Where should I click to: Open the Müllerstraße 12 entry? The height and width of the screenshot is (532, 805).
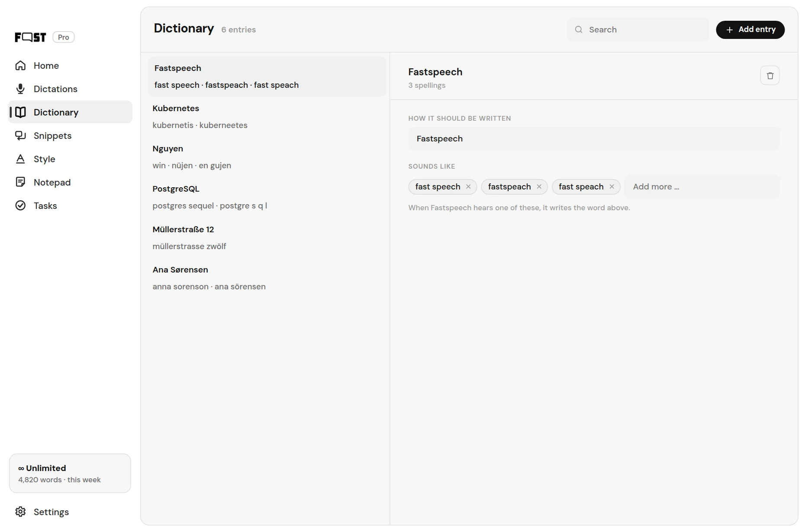click(267, 238)
